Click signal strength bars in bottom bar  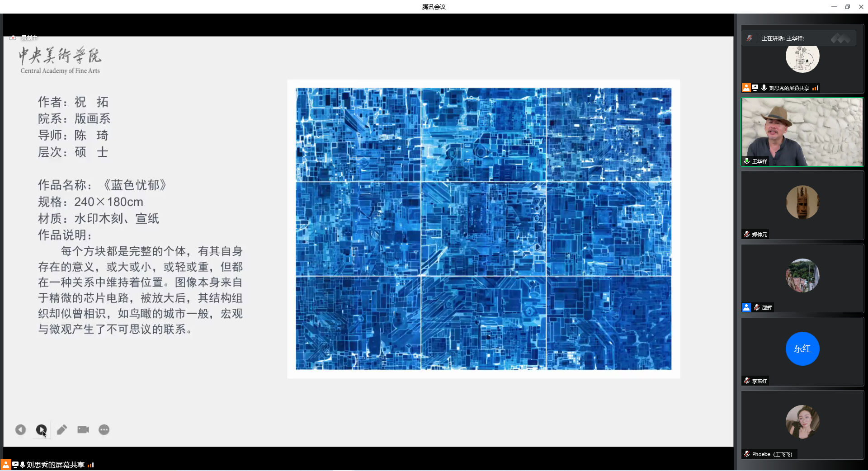pos(90,465)
